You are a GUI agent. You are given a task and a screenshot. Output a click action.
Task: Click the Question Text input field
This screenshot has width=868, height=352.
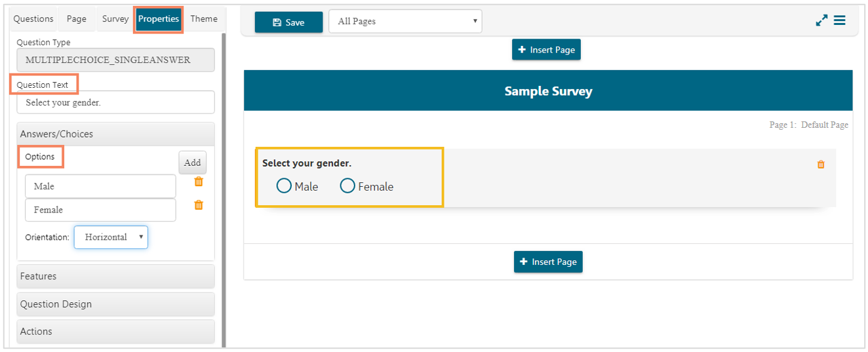pos(115,102)
